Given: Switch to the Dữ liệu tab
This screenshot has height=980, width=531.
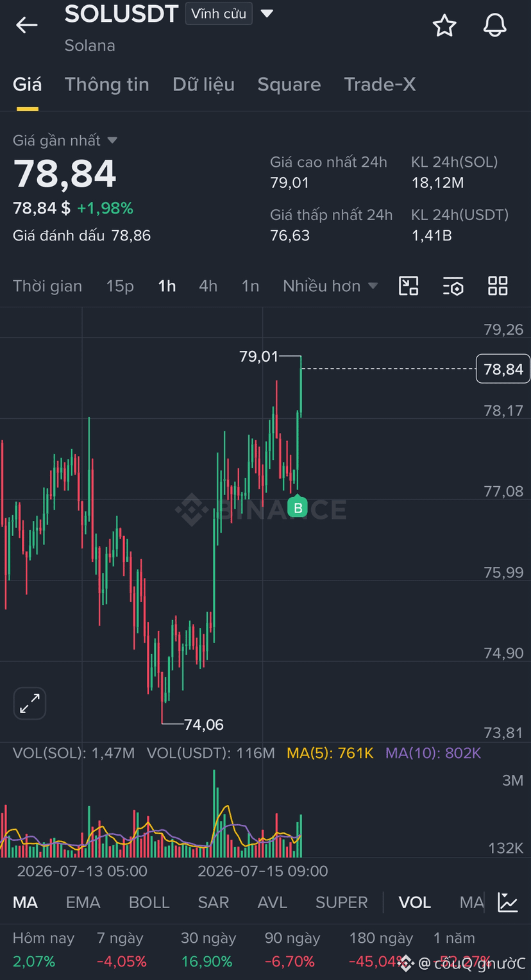Looking at the screenshot, I should click(203, 85).
